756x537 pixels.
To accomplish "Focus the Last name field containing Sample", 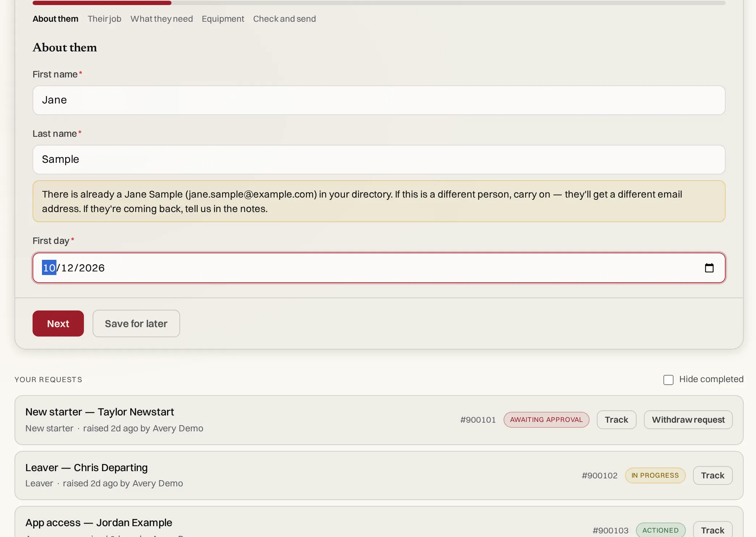I will 379,160.
